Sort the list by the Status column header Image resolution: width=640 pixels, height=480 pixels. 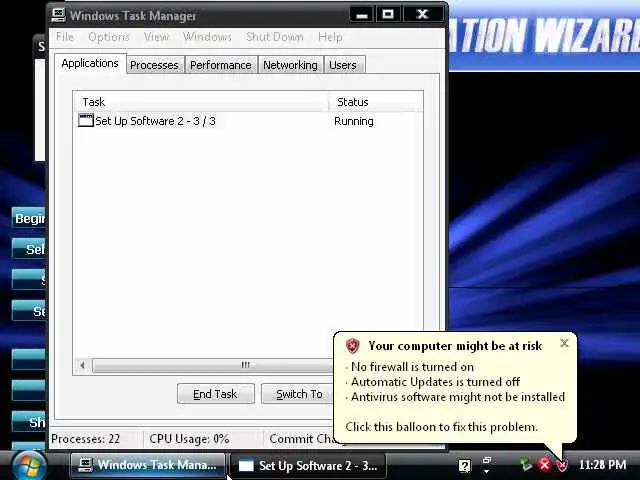376,102
